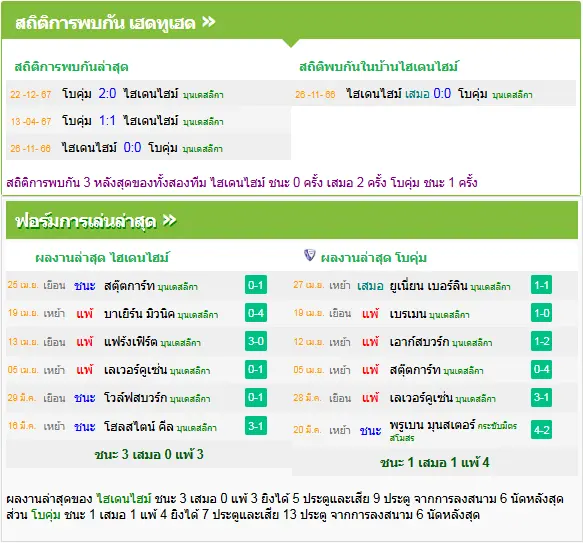Viewport: 583px width, 543px height.
Task: Click the date 13-04-67
Action: coord(30,121)
